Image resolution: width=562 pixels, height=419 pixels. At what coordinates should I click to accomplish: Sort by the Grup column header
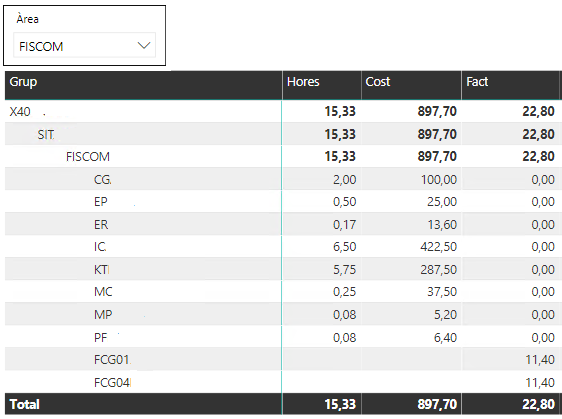click(x=23, y=82)
